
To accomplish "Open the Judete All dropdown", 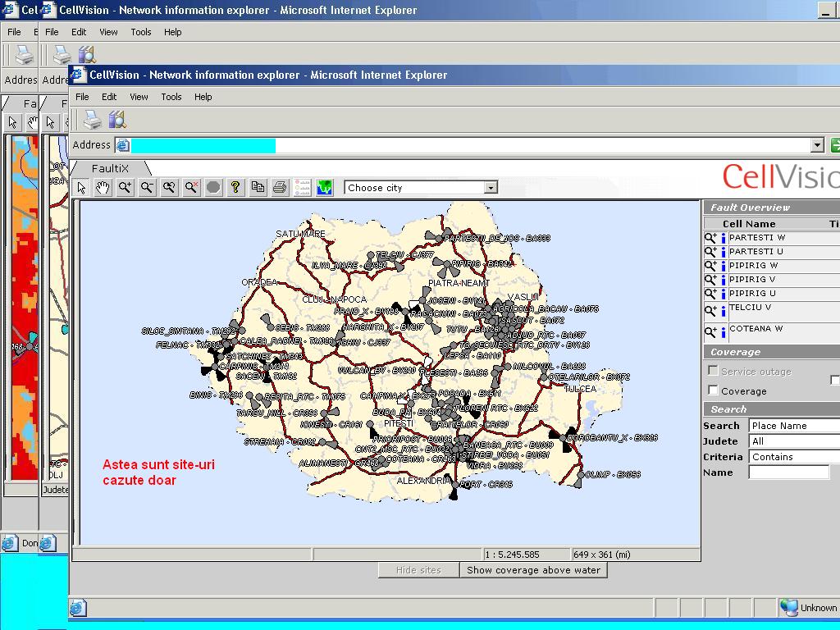I will pyautogui.click(x=794, y=441).
